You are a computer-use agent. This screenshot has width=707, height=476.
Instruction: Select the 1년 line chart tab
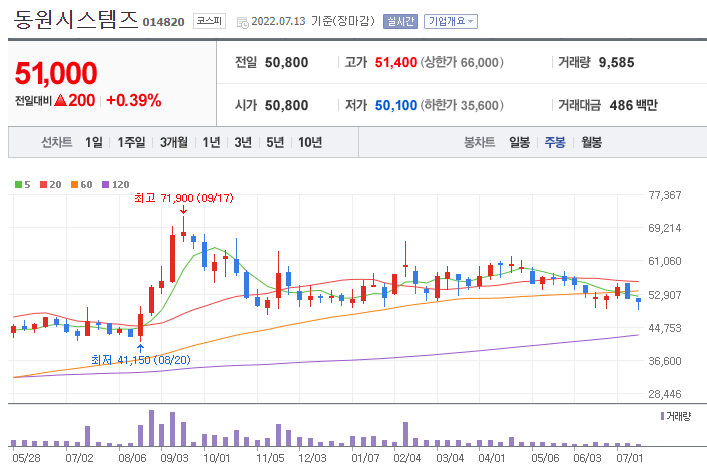pos(211,142)
